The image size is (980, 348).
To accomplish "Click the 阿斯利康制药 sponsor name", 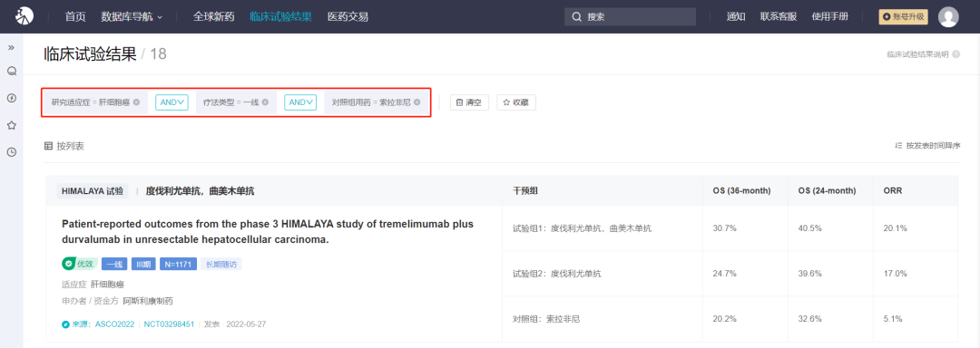I will [148, 301].
